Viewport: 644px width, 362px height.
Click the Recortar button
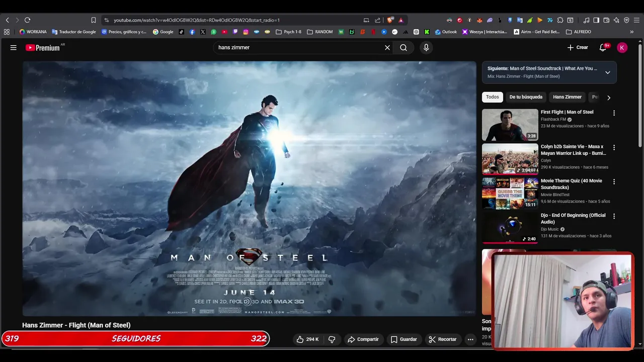pyautogui.click(x=443, y=339)
